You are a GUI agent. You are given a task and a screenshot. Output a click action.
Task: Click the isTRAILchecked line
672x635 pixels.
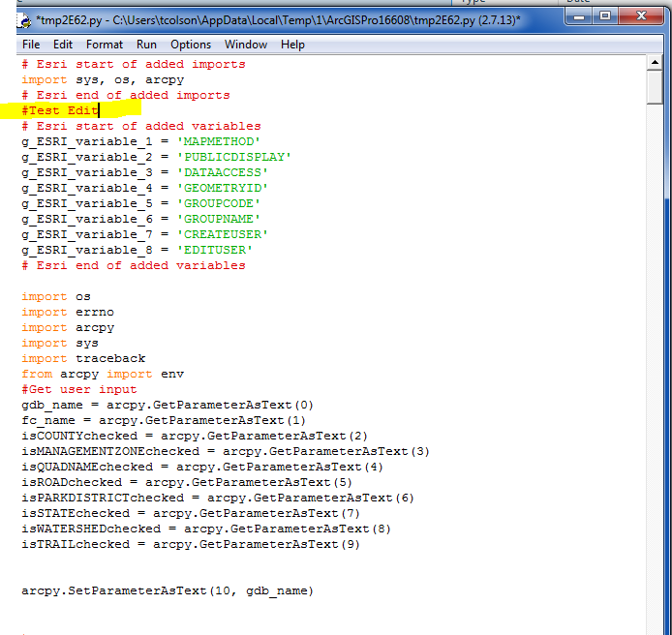coord(191,544)
